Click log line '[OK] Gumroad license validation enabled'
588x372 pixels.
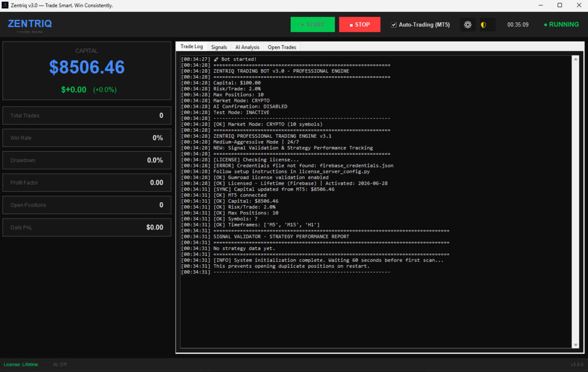pos(255,178)
